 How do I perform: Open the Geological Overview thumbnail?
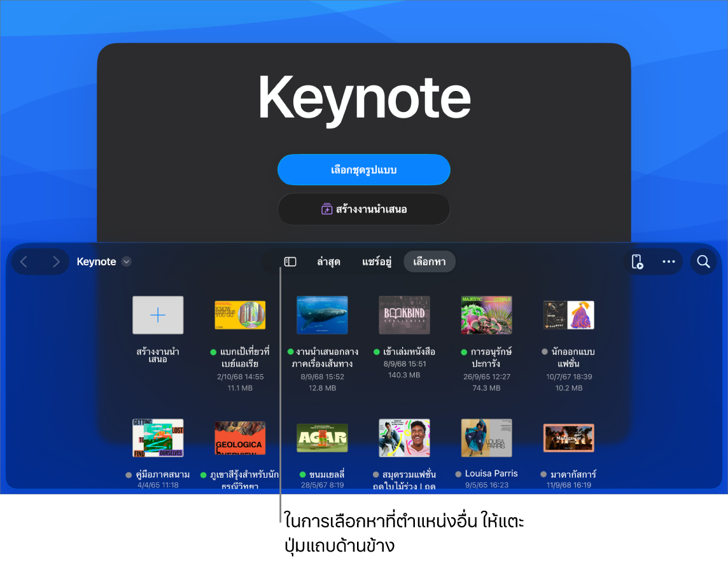(x=240, y=438)
